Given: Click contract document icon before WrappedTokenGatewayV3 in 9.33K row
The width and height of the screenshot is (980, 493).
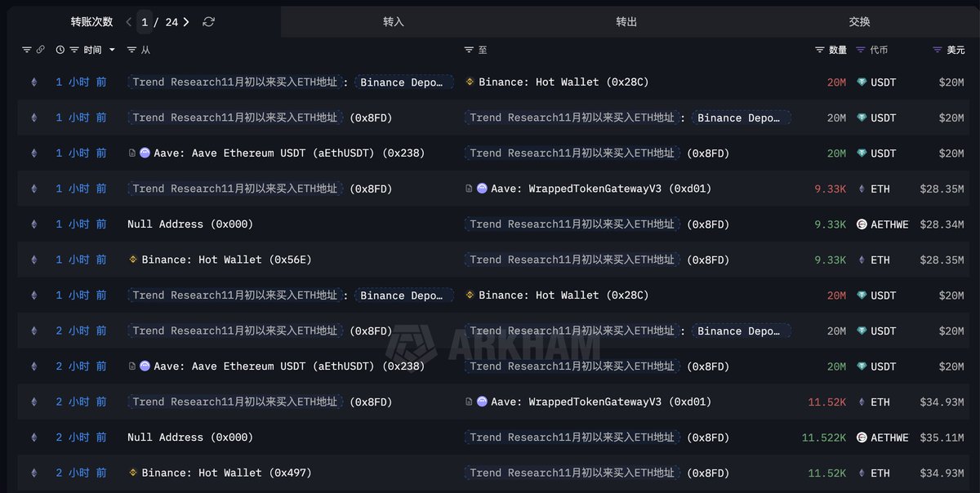Looking at the screenshot, I should coord(469,189).
